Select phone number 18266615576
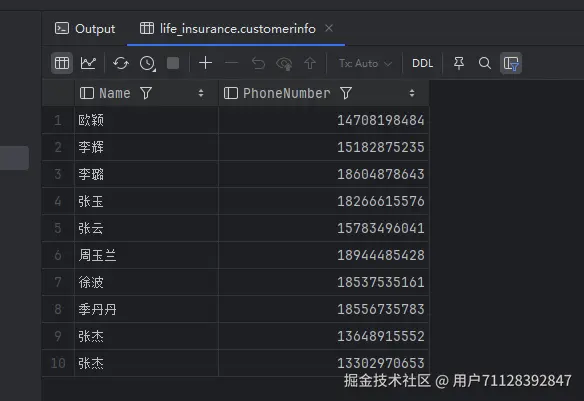584x401 pixels. (324, 201)
